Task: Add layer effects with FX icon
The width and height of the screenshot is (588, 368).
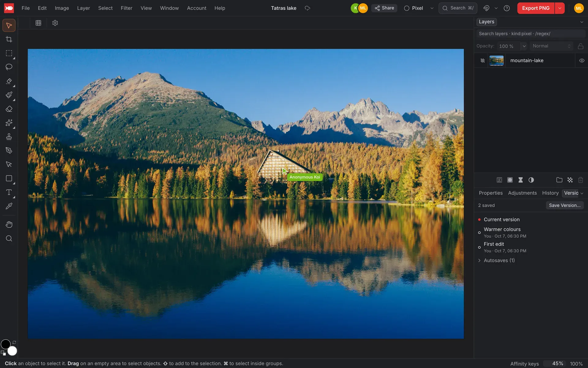Action: (499, 180)
